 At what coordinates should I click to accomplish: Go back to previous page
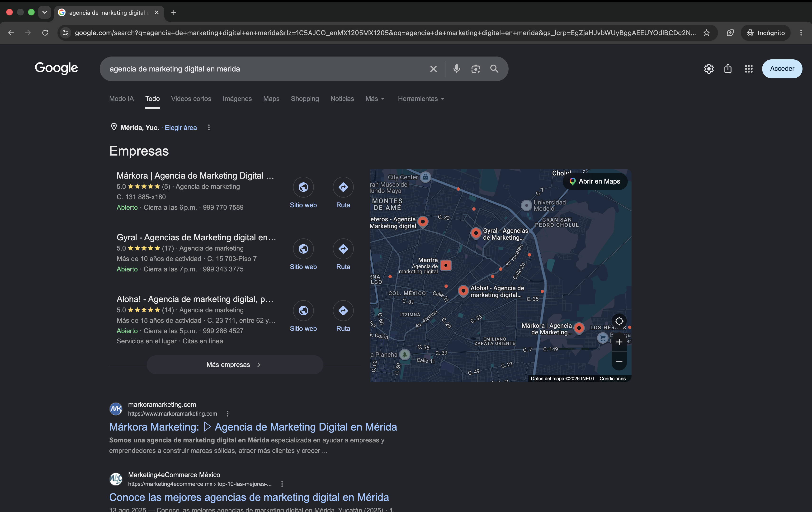[11, 33]
